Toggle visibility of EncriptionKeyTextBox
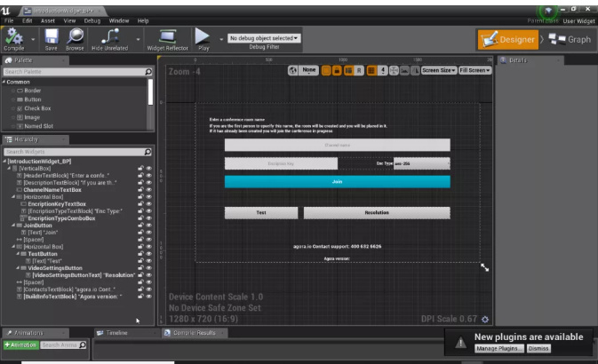Viewport: 598px width, 364px height. [148, 204]
